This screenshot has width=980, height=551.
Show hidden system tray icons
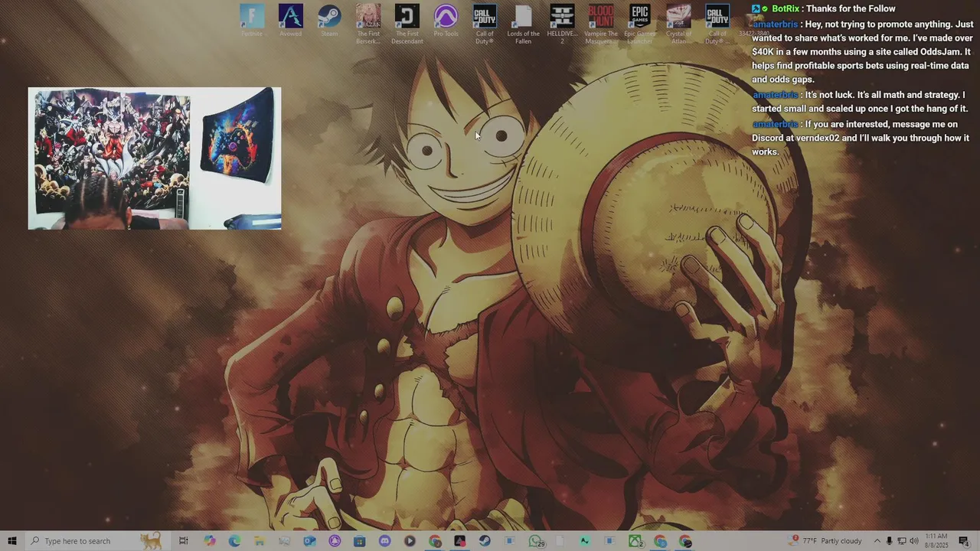[877, 541]
